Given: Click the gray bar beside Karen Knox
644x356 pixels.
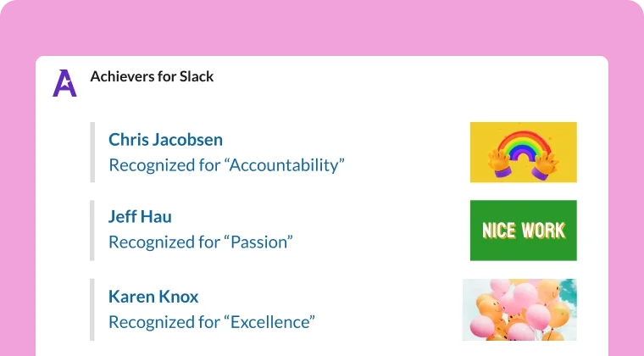Looking at the screenshot, I should point(92,309).
